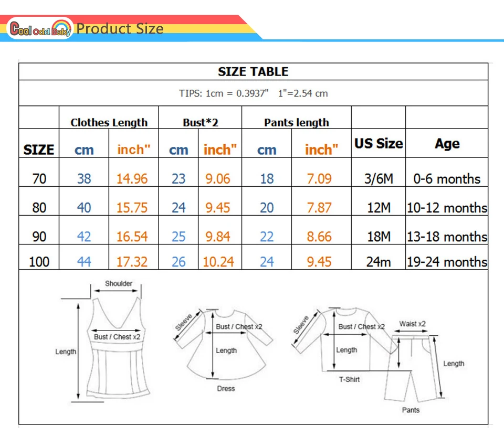Click clothes length value 40 cm
The width and height of the screenshot is (504, 447).
pyautogui.click(x=84, y=207)
